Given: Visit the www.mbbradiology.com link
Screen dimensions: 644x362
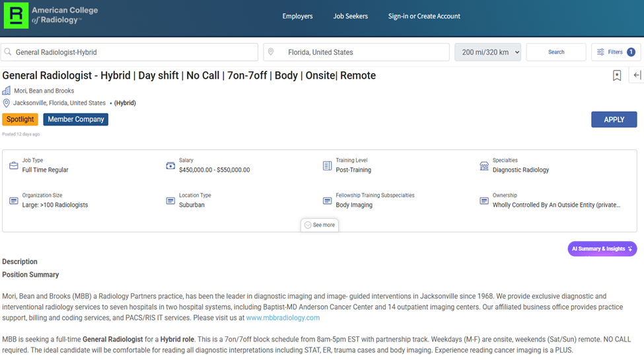Looking at the screenshot, I should 283,318.
